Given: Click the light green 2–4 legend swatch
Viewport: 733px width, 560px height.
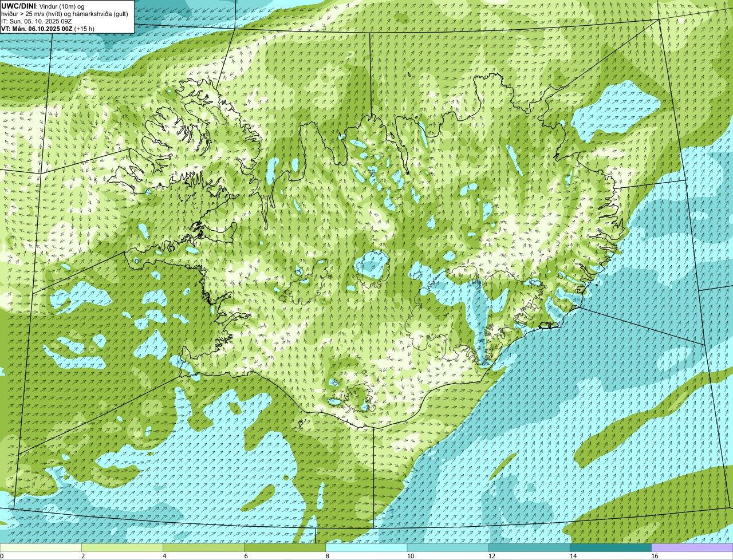Looking at the screenshot, I should coord(122,548).
